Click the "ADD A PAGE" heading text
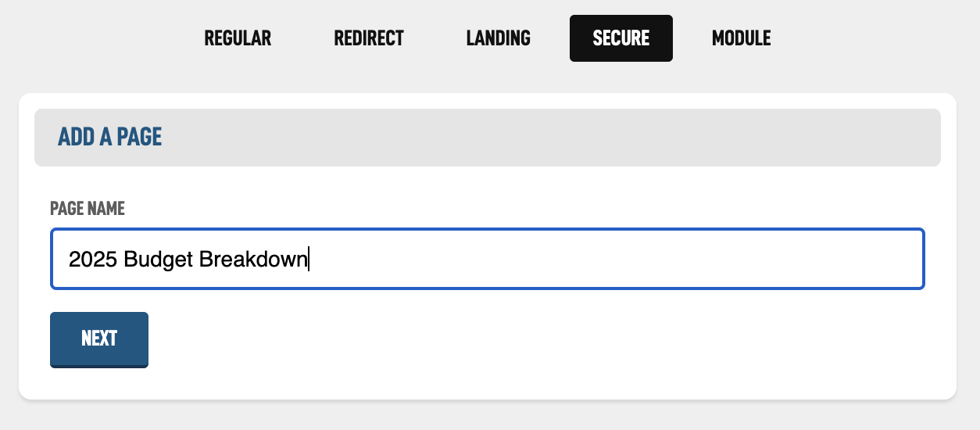The width and height of the screenshot is (980, 430). [109, 137]
